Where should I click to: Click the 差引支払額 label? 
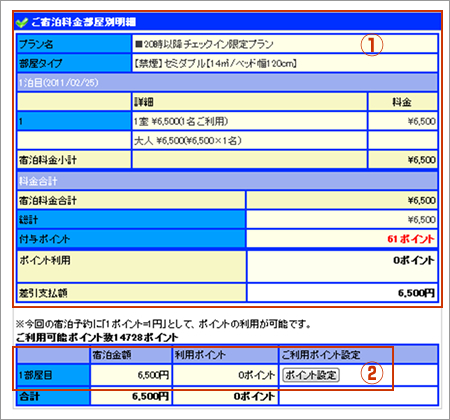43,293
